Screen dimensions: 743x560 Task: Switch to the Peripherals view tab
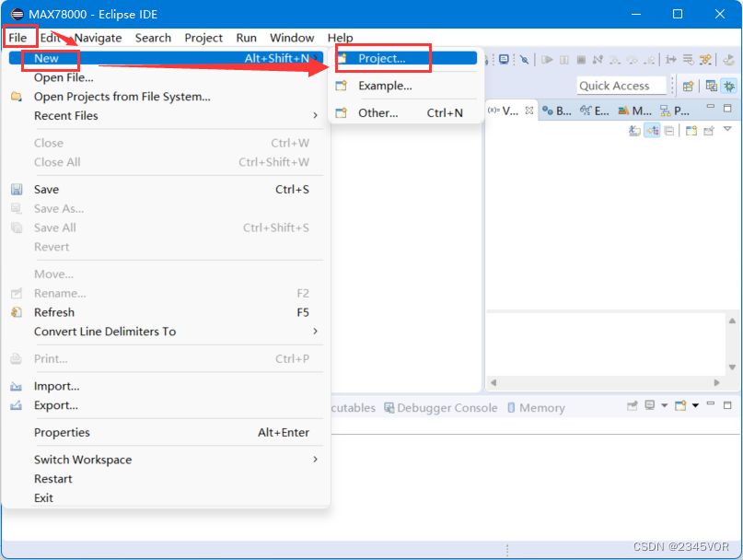(675, 111)
